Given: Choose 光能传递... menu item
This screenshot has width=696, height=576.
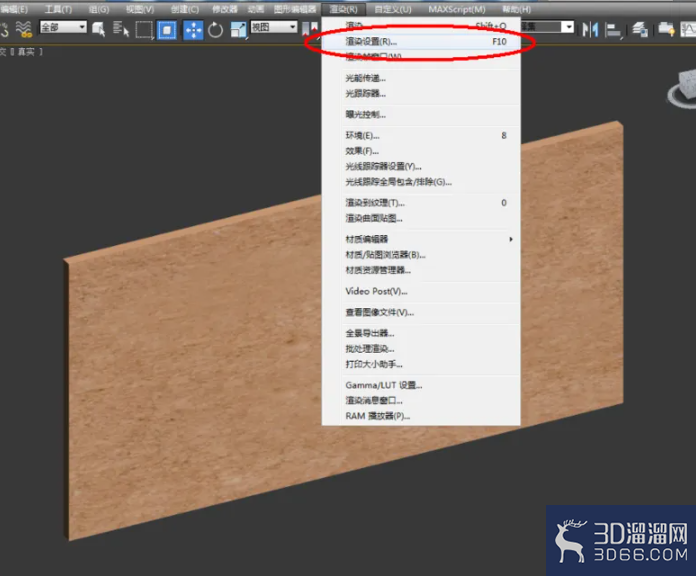Looking at the screenshot, I should tap(421, 79).
